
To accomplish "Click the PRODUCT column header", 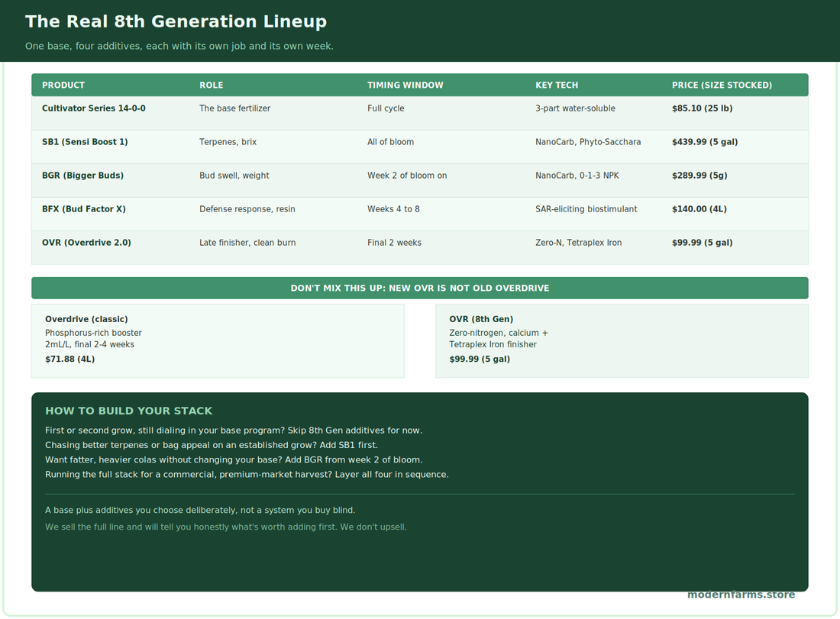I will click(x=63, y=85).
